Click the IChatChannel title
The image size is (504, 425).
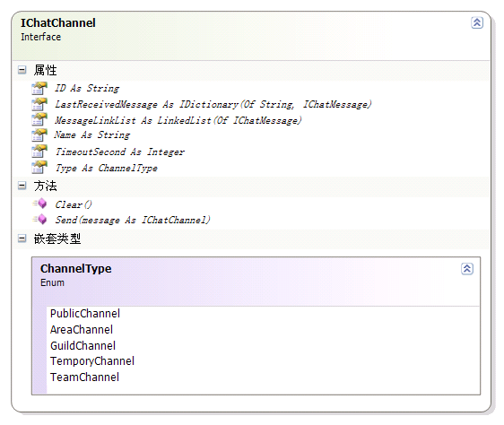pyautogui.click(x=58, y=22)
